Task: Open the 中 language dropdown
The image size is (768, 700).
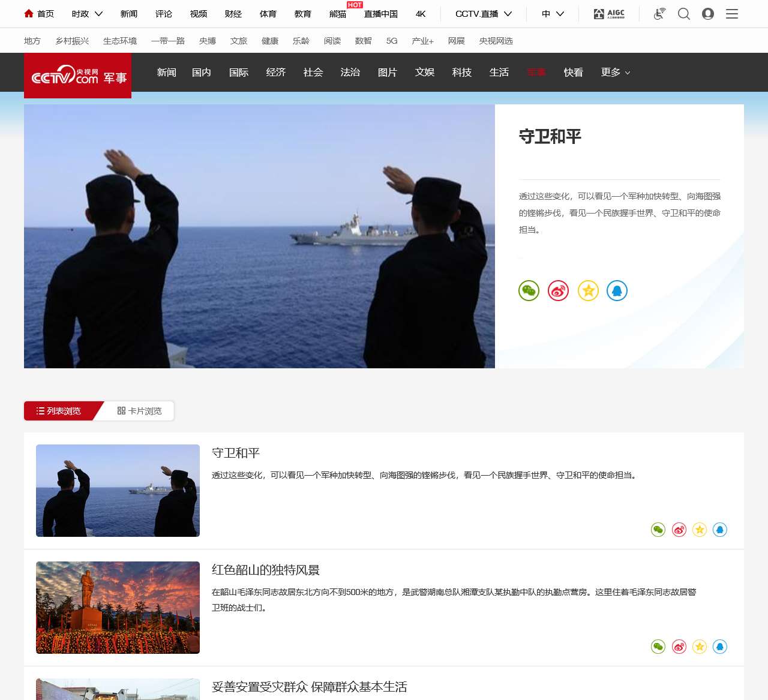Action: [x=553, y=14]
